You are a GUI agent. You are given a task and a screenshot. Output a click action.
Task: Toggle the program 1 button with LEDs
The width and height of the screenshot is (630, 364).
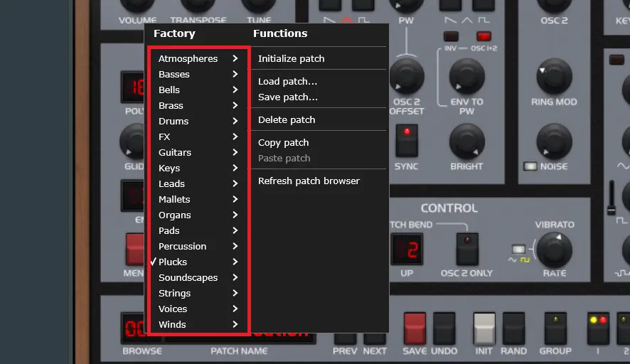[598, 328]
